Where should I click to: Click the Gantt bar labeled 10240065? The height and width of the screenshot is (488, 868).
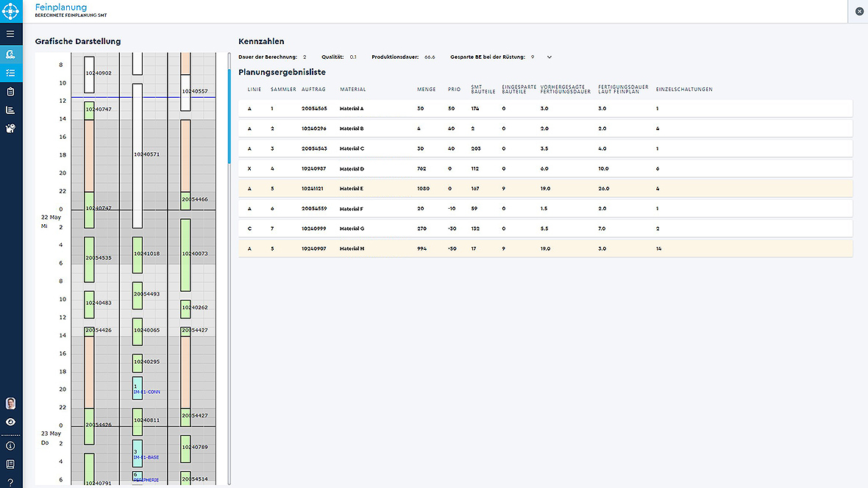(138, 332)
